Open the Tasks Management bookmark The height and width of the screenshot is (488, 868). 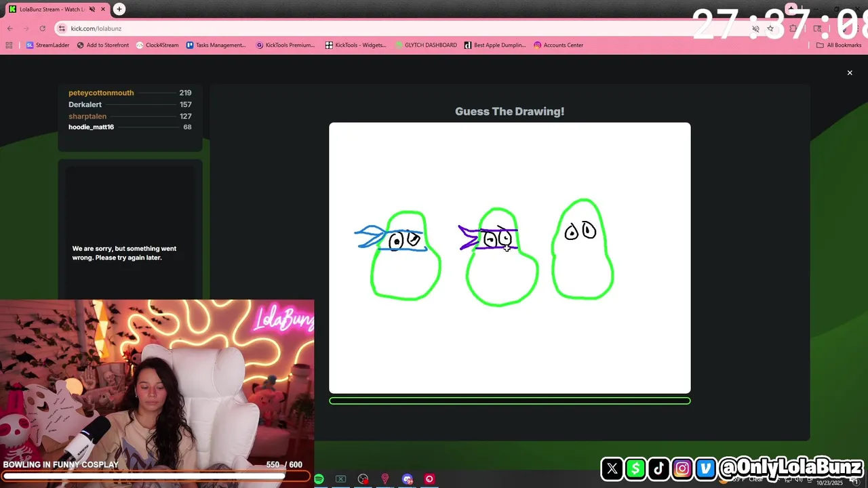(216, 45)
